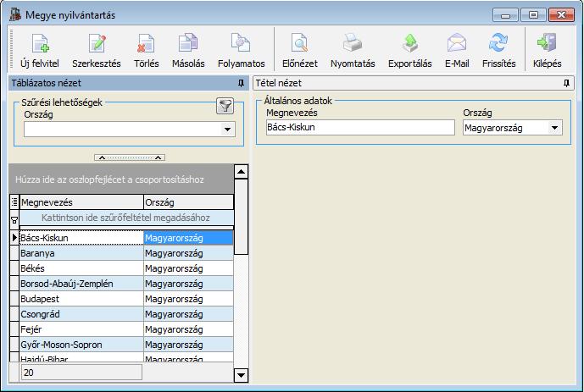Select the Fejér row
The width and height of the screenshot is (584, 392).
pyautogui.click(x=126, y=329)
